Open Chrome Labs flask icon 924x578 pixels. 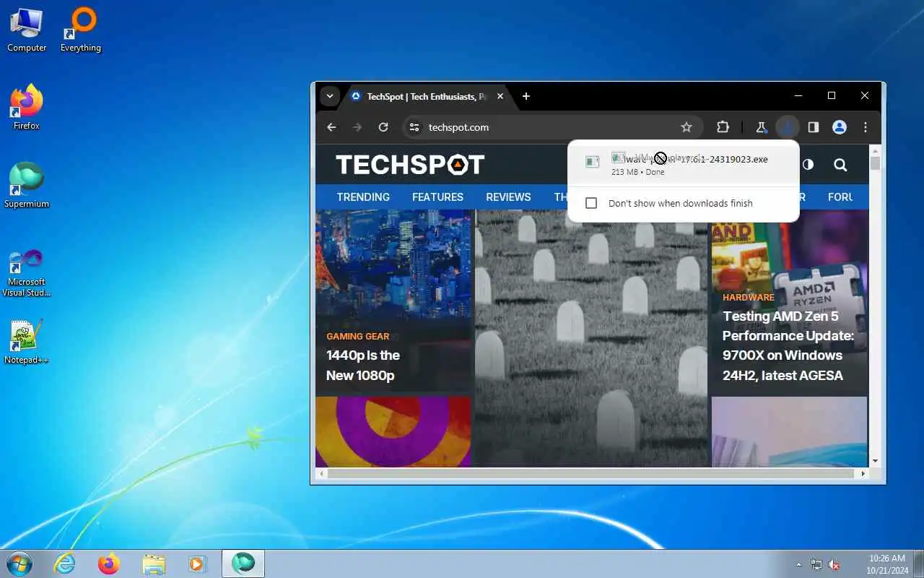click(761, 127)
